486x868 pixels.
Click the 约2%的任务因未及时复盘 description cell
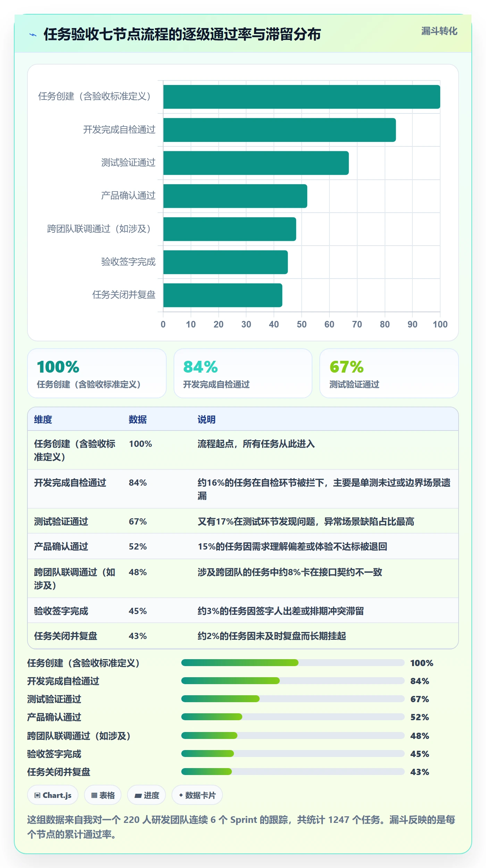(x=272, y=636)
